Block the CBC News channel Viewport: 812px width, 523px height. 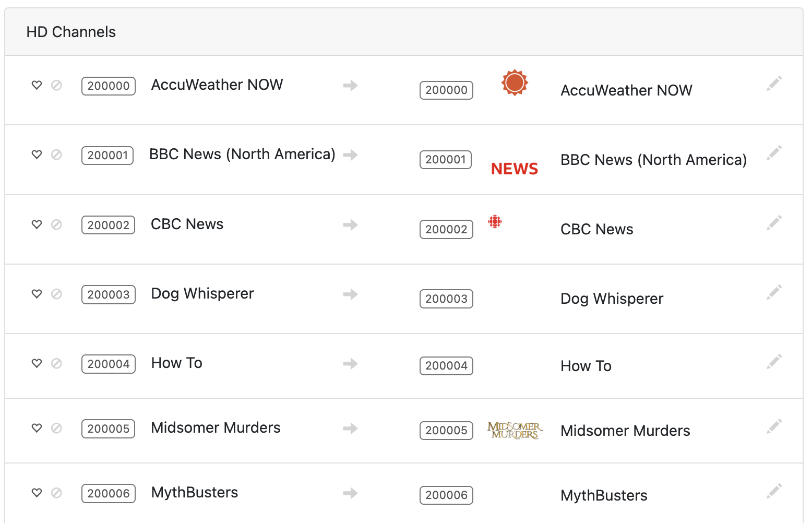[56, 224]
